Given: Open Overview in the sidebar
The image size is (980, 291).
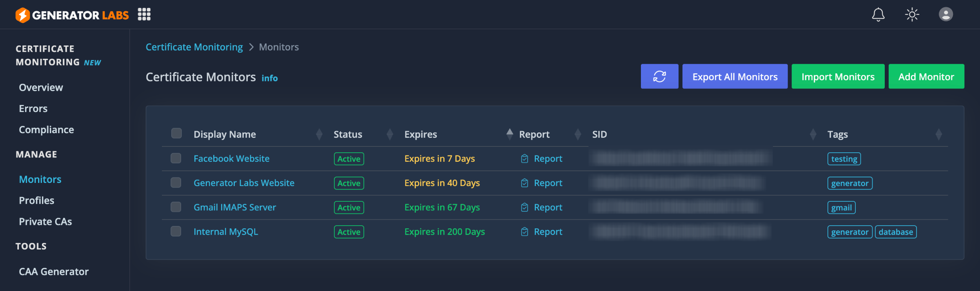Looking at the screenshot, I should tap(41, 87).
